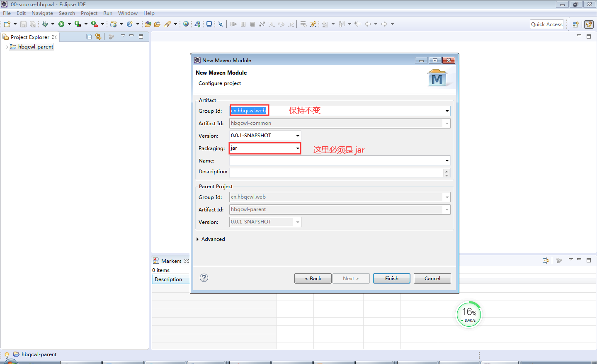The height and width of the screenshot is (364, 597).
Task: Click the Finish button
Action: click(x=392, y=278)
